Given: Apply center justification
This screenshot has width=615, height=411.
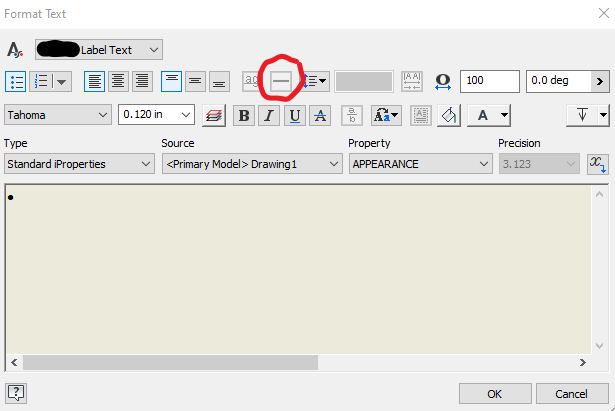Looking at the screenshot, I should click(118, 82).
